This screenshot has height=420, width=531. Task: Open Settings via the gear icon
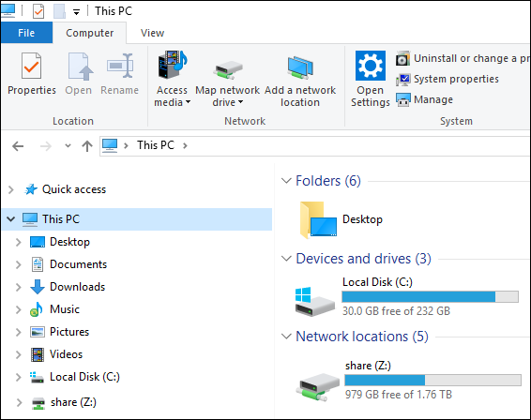(371, 66)
